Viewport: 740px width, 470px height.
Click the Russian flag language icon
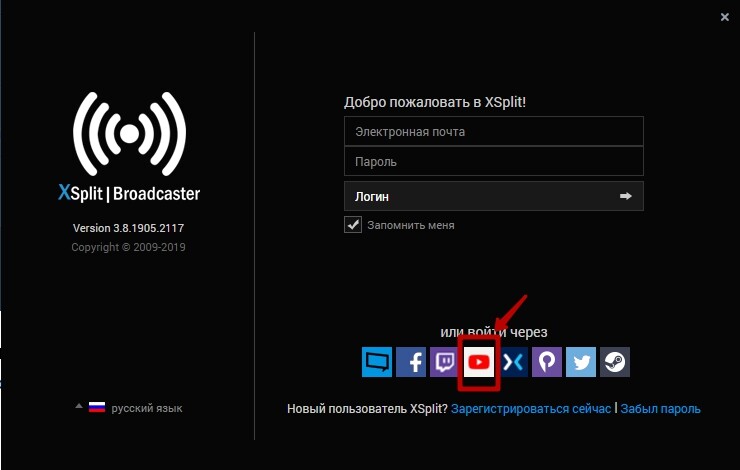click(x=97, y=407)
